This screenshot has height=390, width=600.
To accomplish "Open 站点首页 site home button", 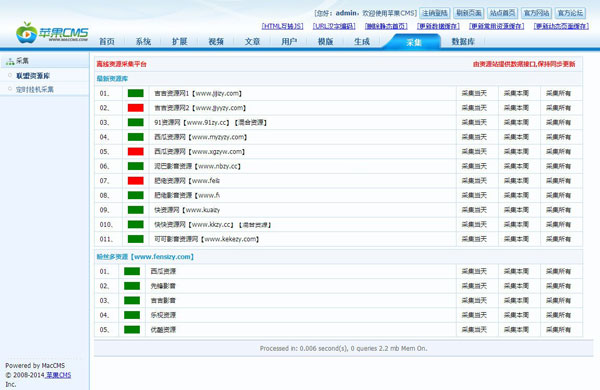I will coord(502,13).
